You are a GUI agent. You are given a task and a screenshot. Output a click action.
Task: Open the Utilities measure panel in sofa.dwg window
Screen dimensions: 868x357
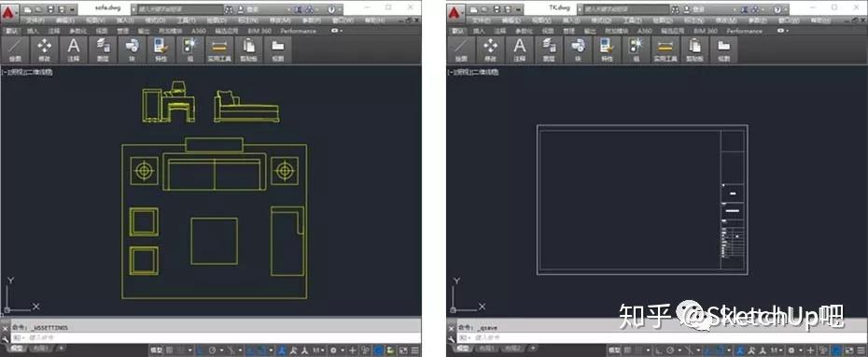[x=219, y=50]
